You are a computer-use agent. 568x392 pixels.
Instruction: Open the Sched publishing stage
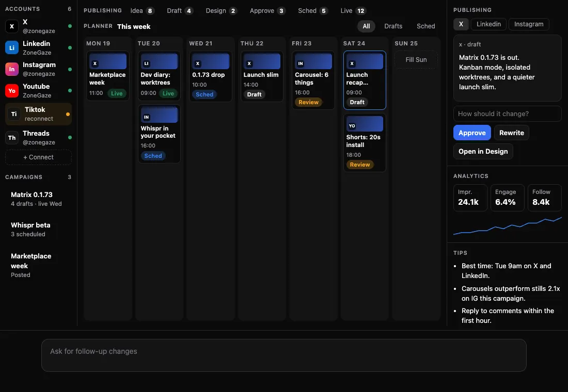pos(312,11)
